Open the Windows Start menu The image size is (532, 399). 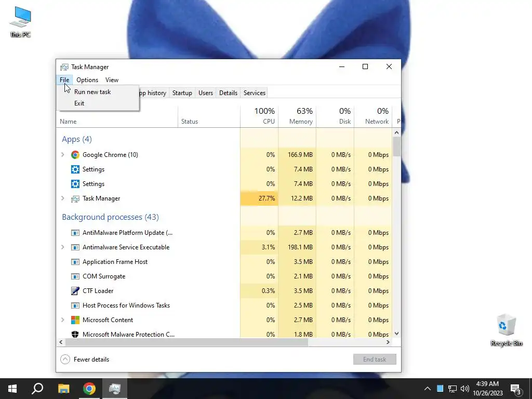12,389
